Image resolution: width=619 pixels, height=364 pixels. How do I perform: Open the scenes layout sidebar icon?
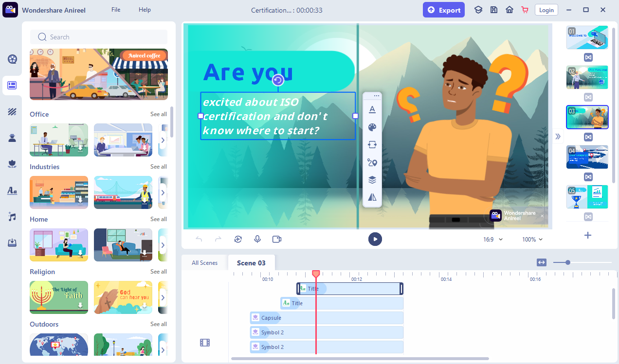tap(12, 86)
